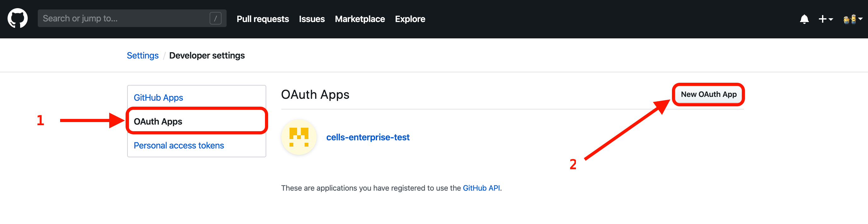The width and height of the screenshot is (868, 224).
Task: Open Issues from the top navigation
Action: click(312, 19)
